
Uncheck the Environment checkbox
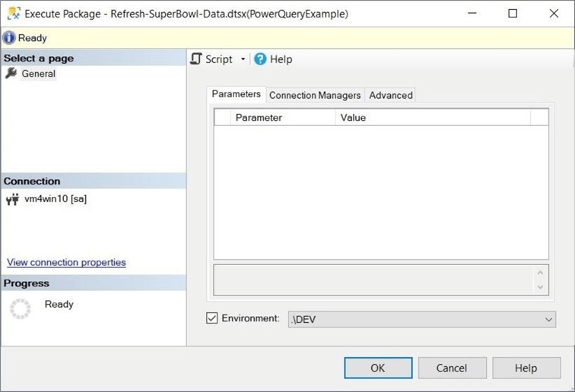(x=212, y=318)
